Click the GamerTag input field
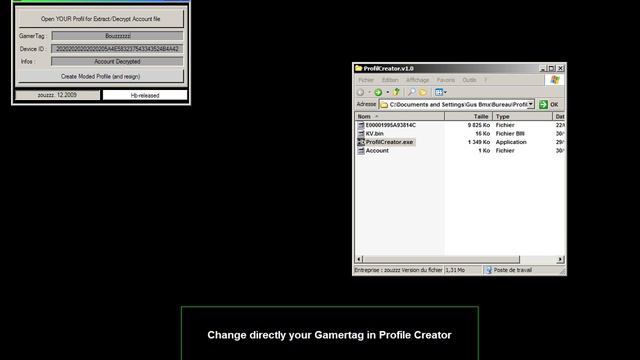The image size is (640, 360). (x=117, y=36)
